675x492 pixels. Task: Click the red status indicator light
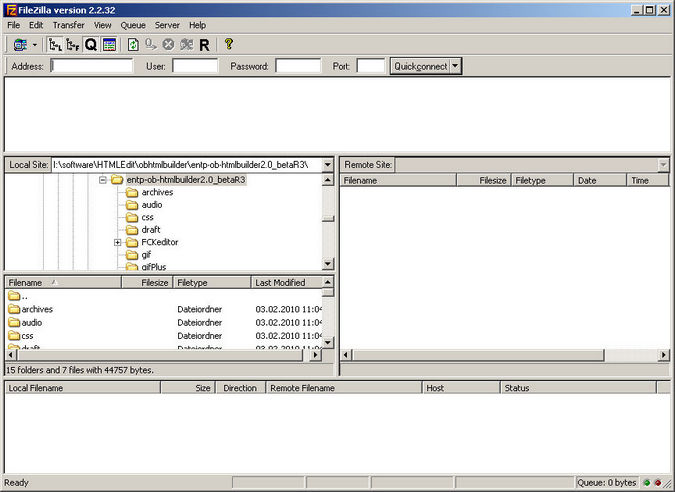(x=658, y=483)
